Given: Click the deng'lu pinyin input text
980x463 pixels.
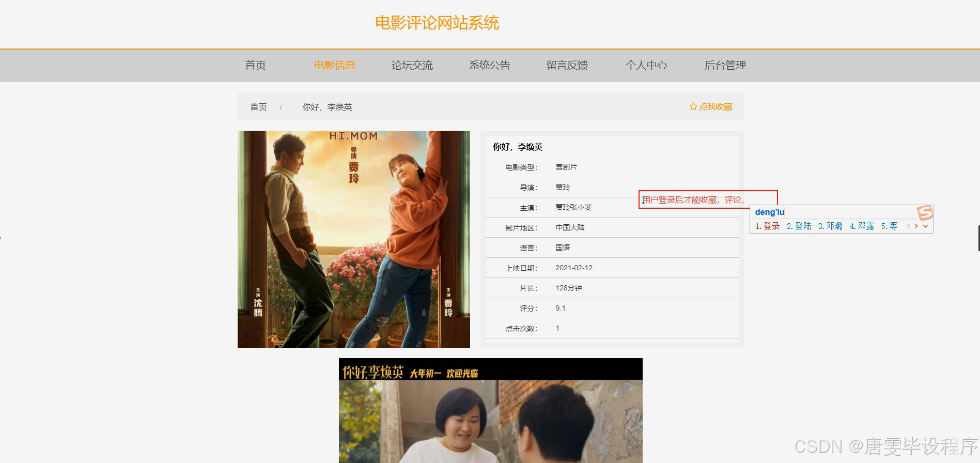Looking at the screenshot, I should (770, 212).
